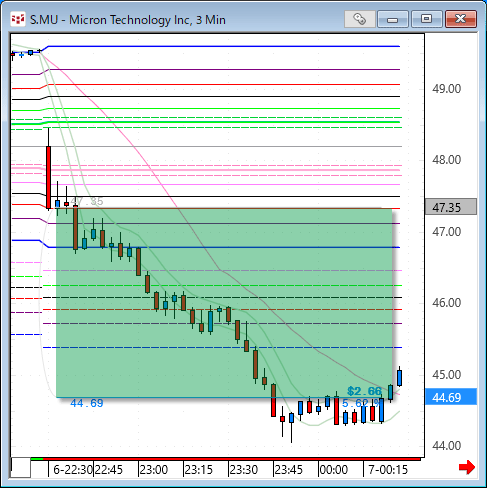Viewport: 487px width, 488px height.
Task: Click the CQG chart app icon in title bar
Action: coord(17,19)
